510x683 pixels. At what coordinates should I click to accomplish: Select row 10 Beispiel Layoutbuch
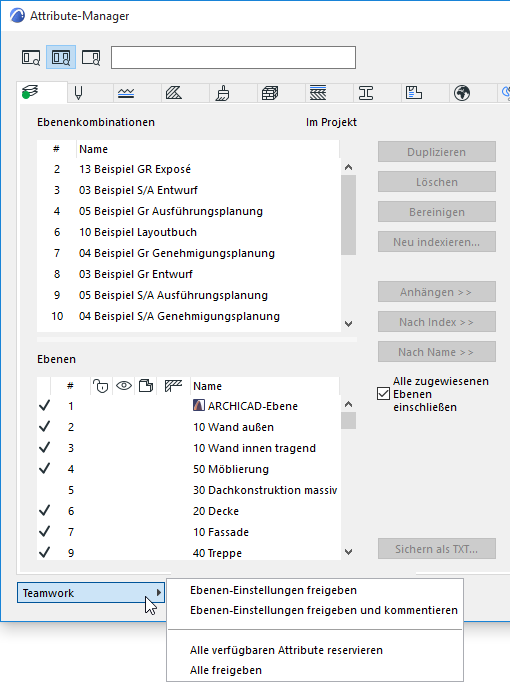[188, 232]
